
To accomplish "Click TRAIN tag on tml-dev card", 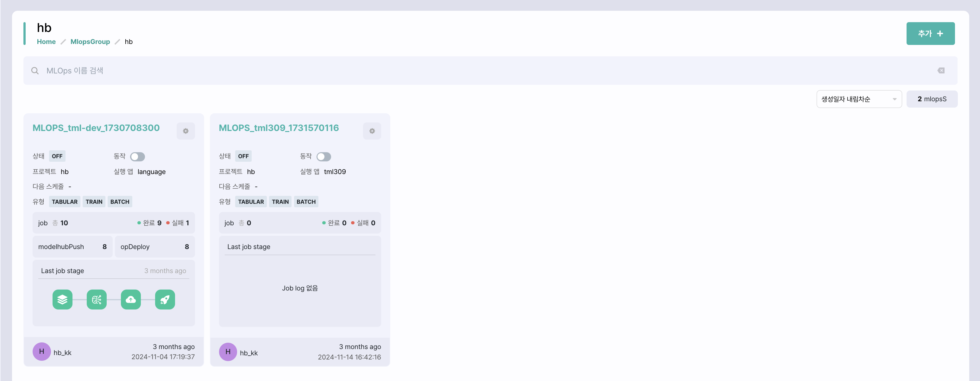I will 94,202.
